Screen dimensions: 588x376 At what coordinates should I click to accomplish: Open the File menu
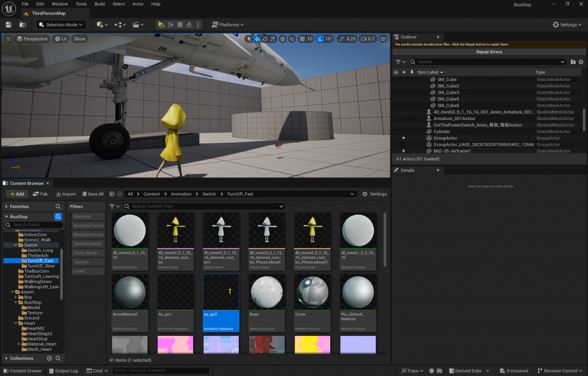tap(25, 4)
